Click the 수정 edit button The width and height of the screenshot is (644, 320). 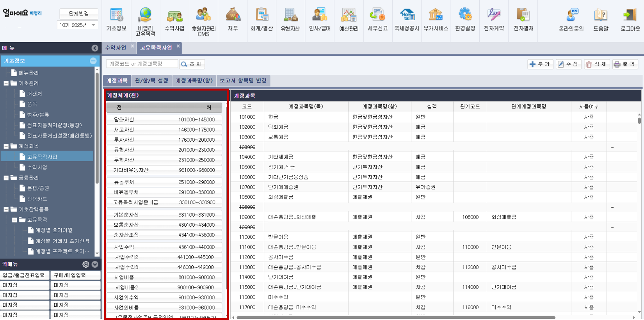click(x=568, y=64)
